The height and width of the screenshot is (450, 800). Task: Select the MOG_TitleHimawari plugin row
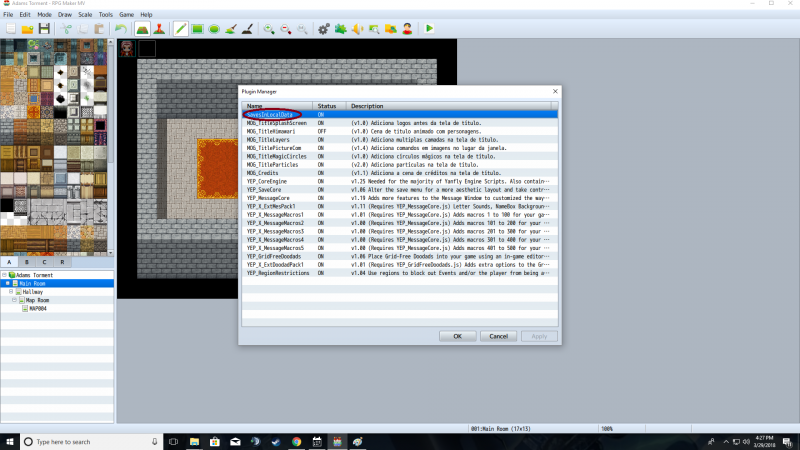400,131
